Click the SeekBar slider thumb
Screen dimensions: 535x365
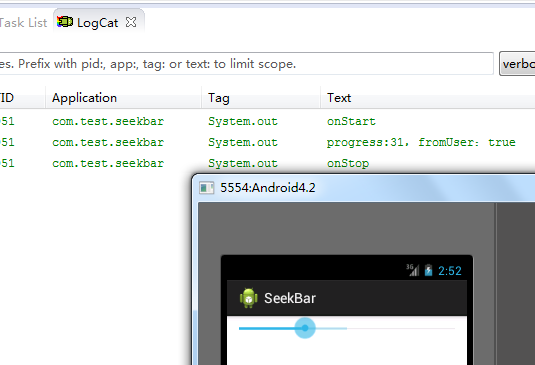[305, 328]
